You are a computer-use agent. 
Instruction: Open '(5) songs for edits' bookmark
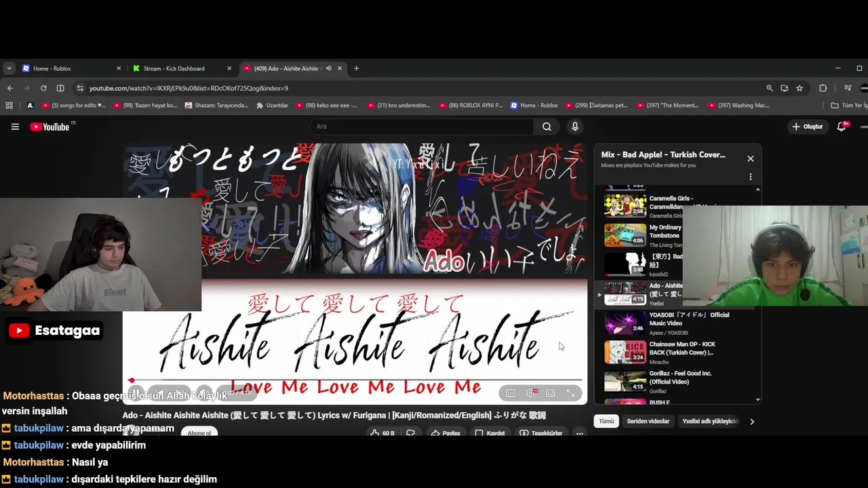74,105
